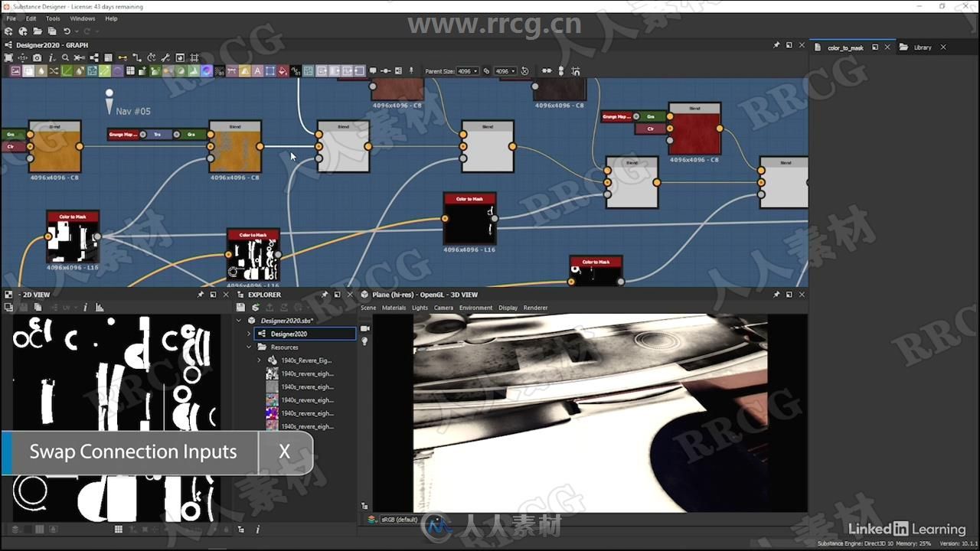Collapse the Resources folder
This screenshot has width=980, height=551.
[x=249, y=347]
